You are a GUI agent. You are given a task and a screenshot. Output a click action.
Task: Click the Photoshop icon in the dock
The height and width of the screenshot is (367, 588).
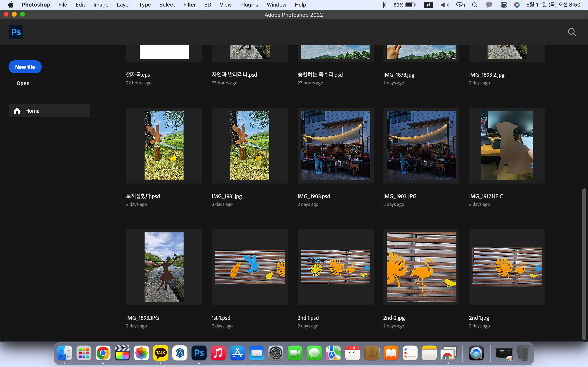[x=199, y=353]
